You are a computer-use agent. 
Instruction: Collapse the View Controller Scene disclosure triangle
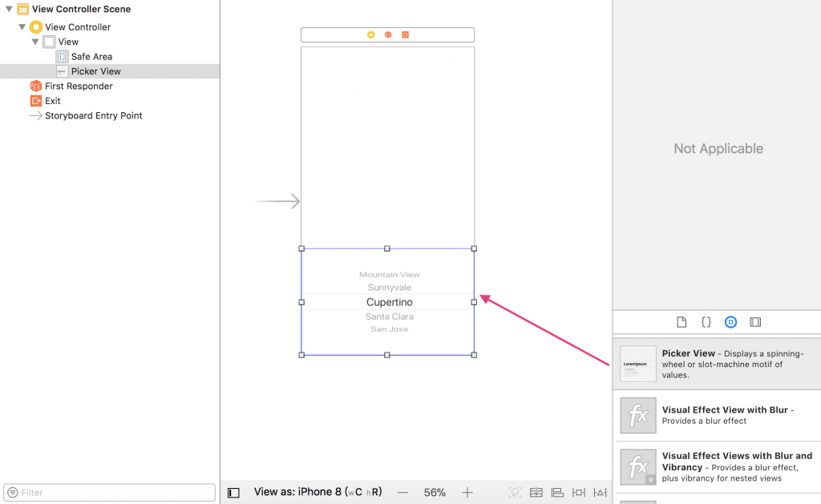tap(9, 9)
